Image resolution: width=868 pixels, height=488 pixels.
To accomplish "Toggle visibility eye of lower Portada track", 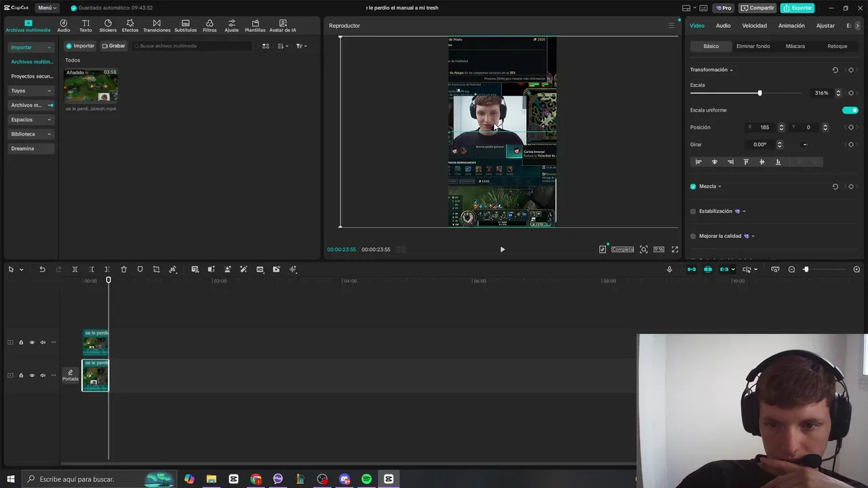I will [31, 375].
